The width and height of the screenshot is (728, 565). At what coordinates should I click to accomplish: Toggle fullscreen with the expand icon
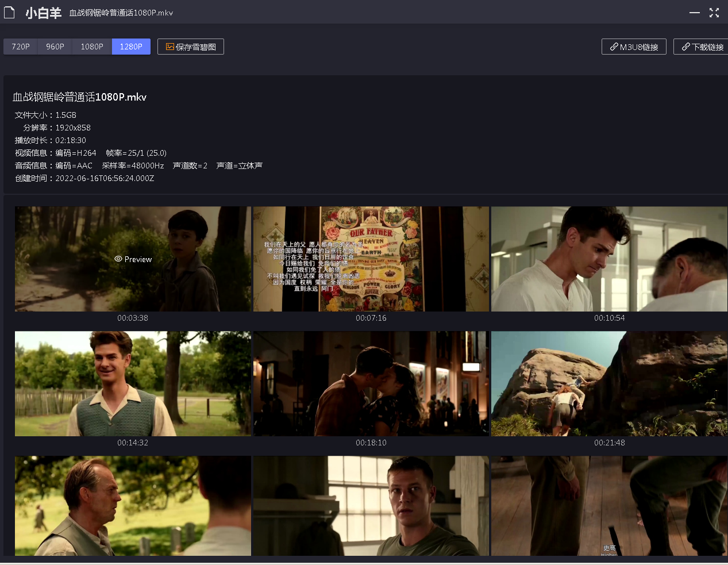click(x=714, y=13)
